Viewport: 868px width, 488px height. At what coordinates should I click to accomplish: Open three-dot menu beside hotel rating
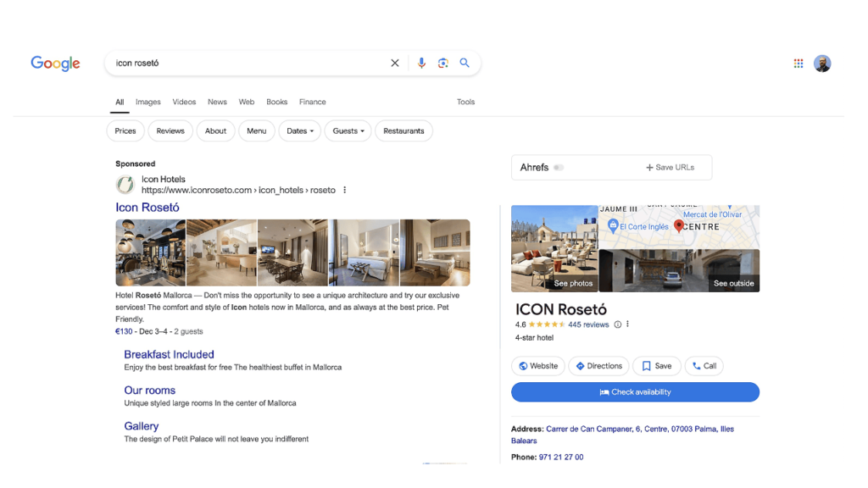[x=628, y=324]
